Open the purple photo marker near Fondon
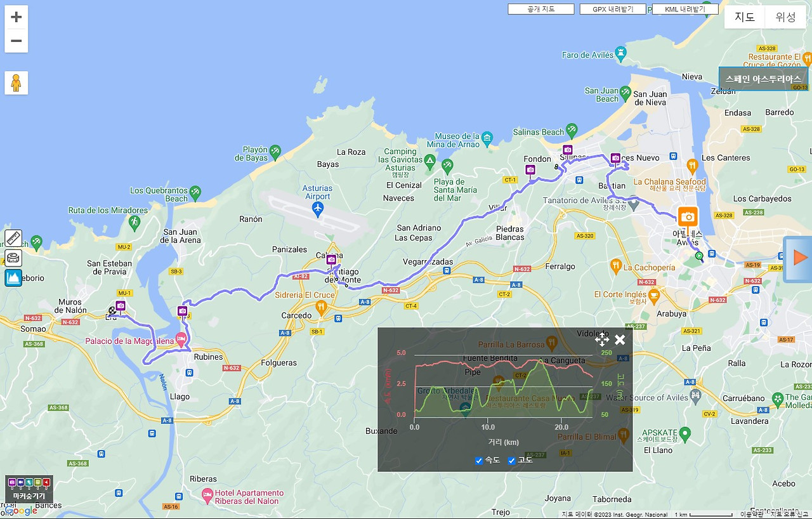The height and width of the screenshot is (519, 812). [530, 169]
